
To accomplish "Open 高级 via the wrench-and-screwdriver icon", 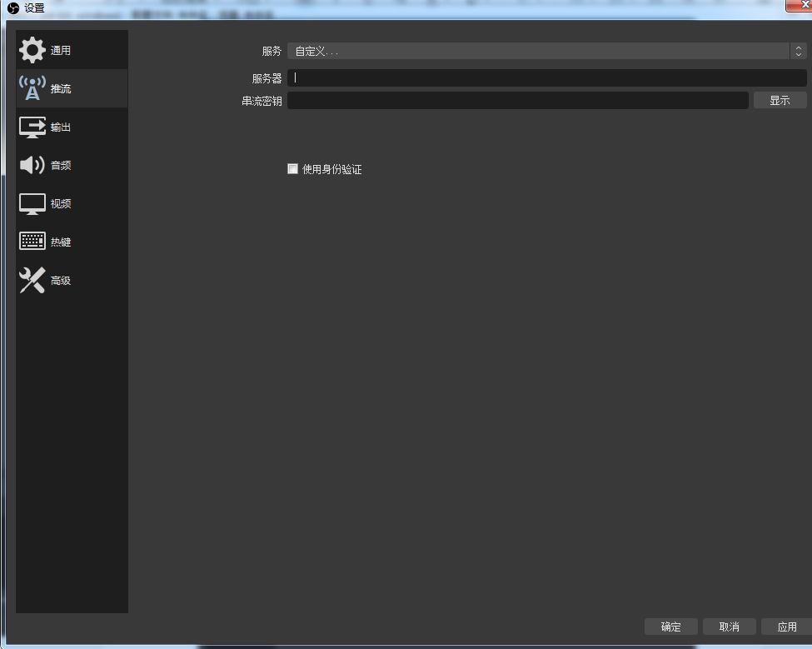I will (x=32, y=281).
